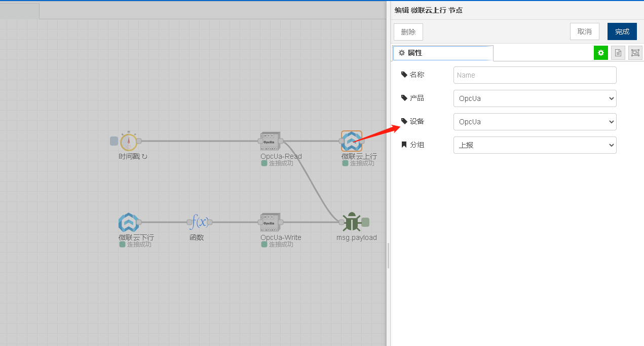644x346 pixels.
Task: Open the 设备 dropdown showing OpcUa
Action: [x=535, y=122]
